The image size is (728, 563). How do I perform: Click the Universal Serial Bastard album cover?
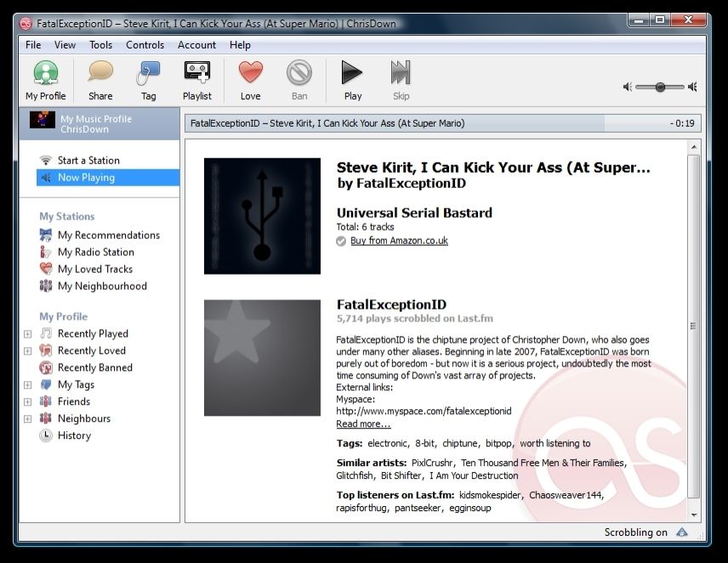pos(262,216)
